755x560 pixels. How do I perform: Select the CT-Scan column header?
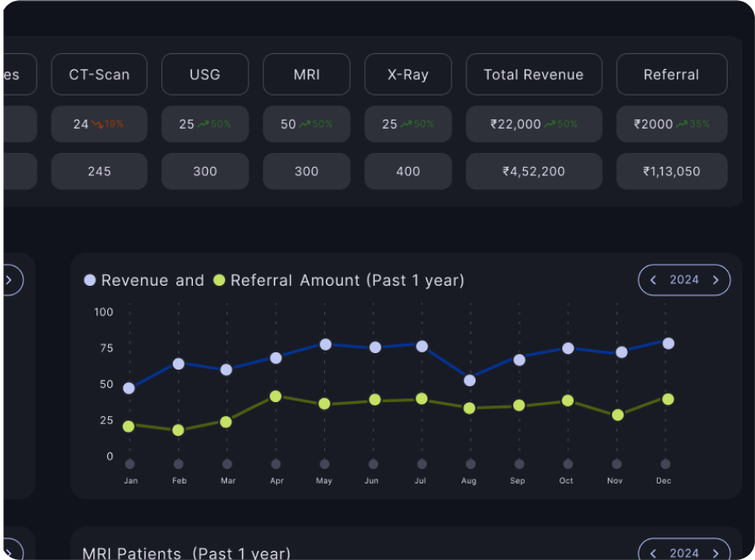pyautogui.click(x=99, y=74)
